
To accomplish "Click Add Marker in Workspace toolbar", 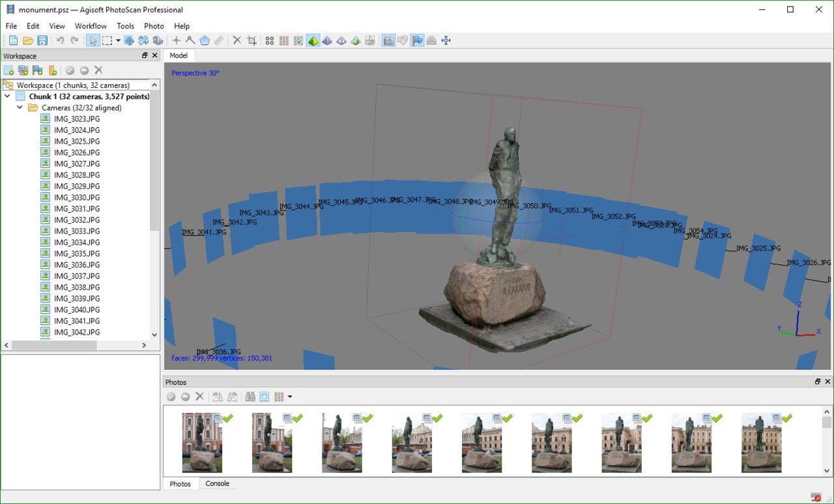I will click(38, 70).
